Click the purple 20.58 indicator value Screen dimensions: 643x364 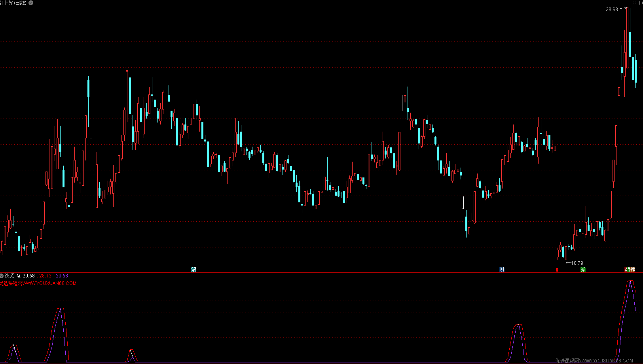62,276
